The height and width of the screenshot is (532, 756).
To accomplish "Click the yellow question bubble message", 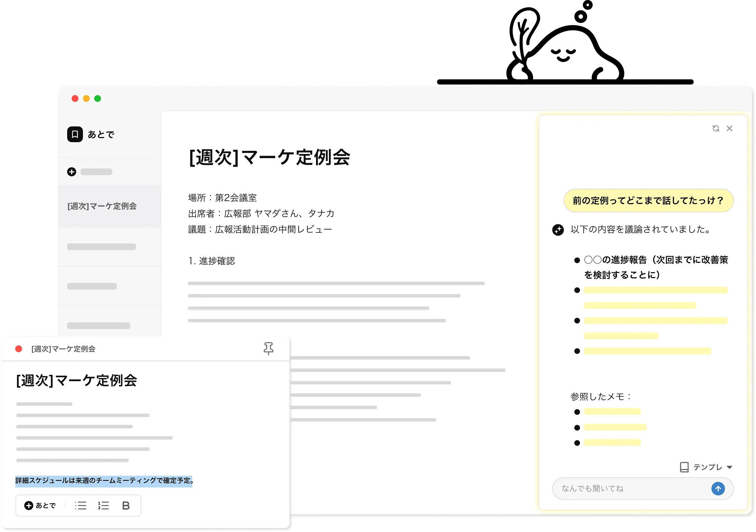I will tap(648, 201).
